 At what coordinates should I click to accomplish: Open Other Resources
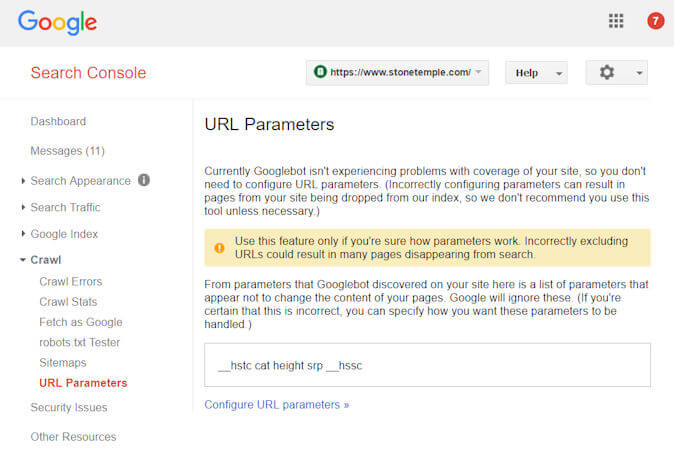click(73, 437)
